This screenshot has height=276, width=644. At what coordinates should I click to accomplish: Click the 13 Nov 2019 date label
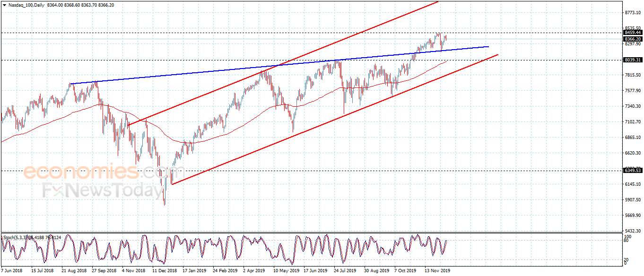coord(436,271)
